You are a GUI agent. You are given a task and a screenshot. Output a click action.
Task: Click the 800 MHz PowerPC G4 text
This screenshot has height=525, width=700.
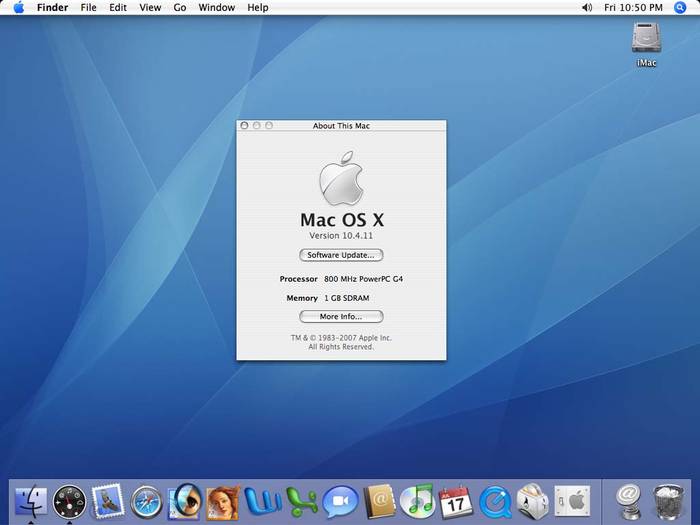coord(363,279)
